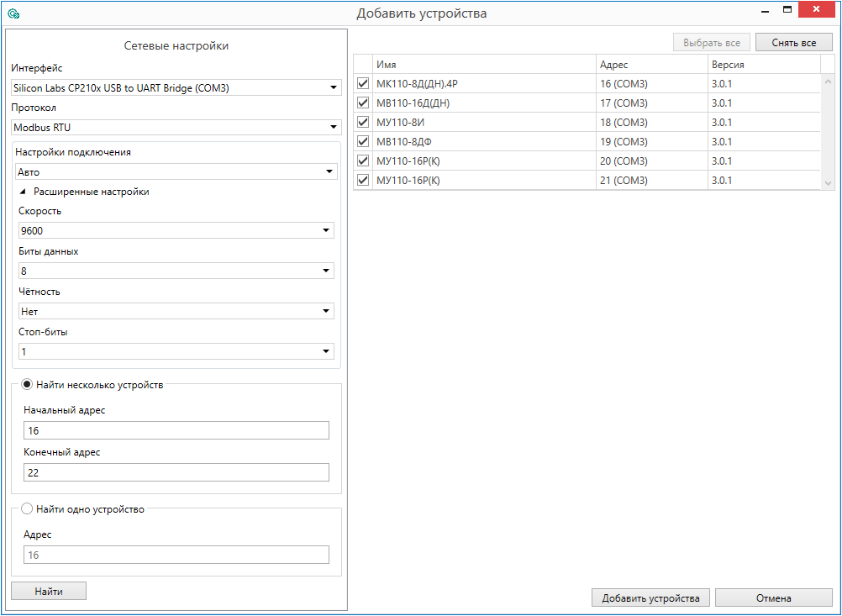Click the 'Отмена' button
The height and width of the screenshot is (616, 842).
pos(773,598)
